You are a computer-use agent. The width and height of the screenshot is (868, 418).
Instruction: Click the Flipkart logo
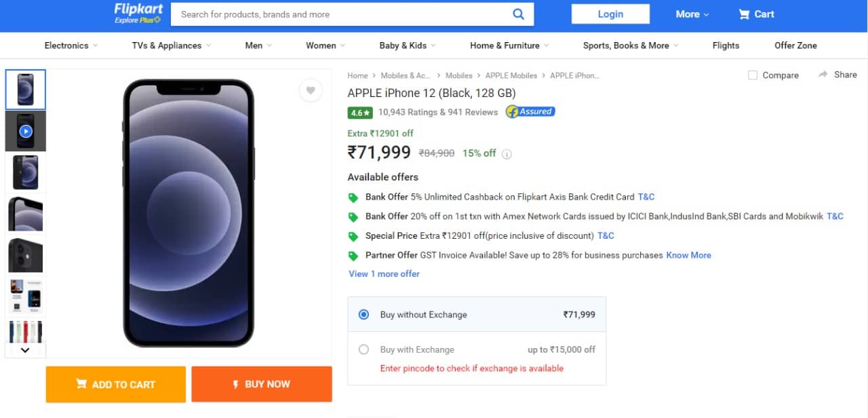click(x=137, y=14)
